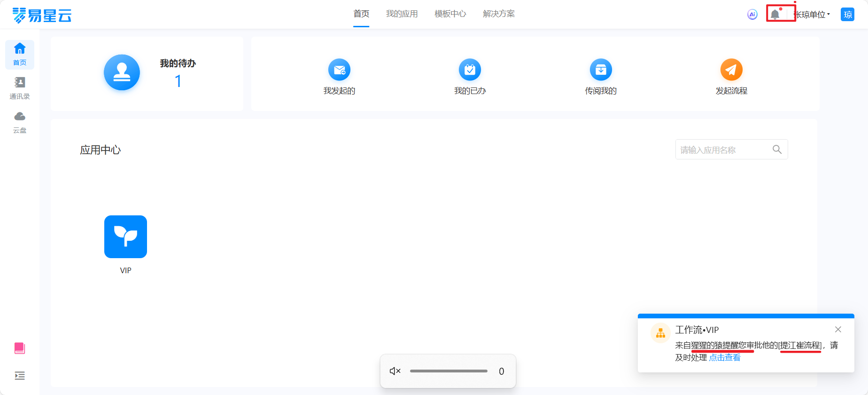Start a flow via 发起流程 icon
Screen dimensions: 868x395
pyautogui.click(x=731, y=70)
